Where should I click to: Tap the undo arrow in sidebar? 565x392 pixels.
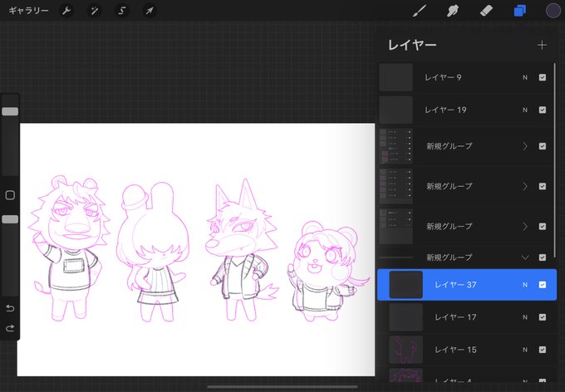point(10,308)
